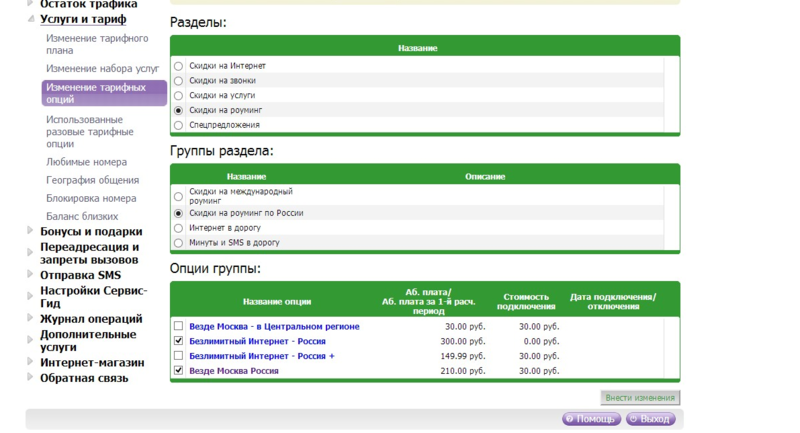Enable checkbox for 'Везде Москва - в Центральном регионе'
The height and width of the screenshot is (433, 800).
178,326
